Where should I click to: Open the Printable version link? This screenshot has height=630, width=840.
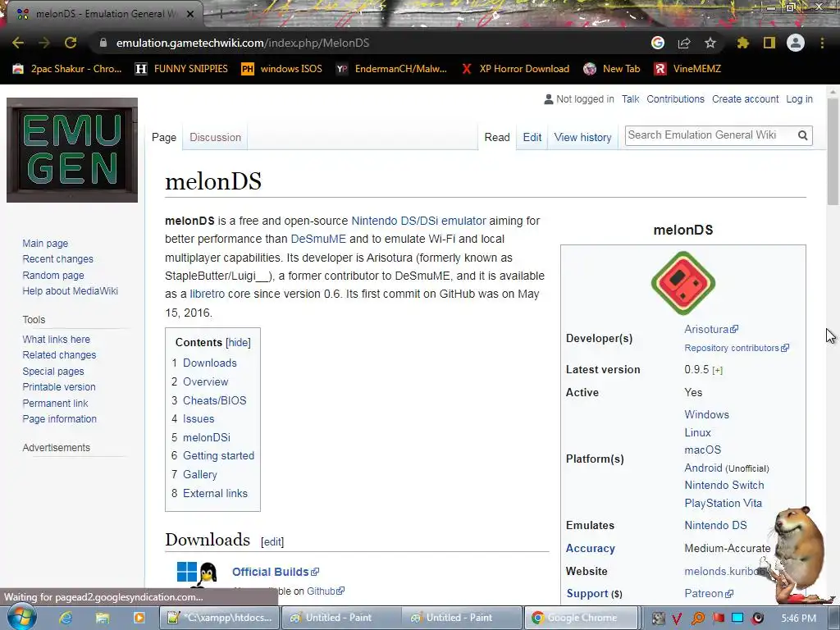[x=59, y=387]
